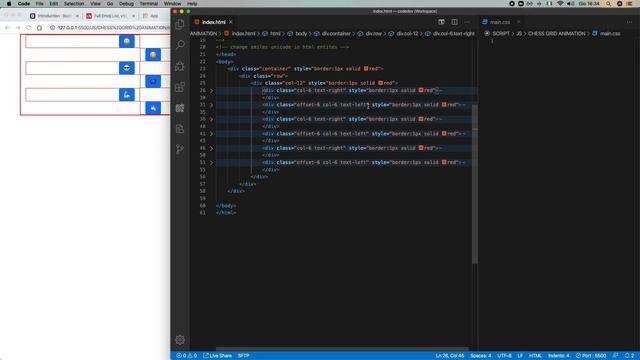Change indentation via Spaces: 4
The width and height of the screenshot is (640, 360).
click(x=481, y=356)
